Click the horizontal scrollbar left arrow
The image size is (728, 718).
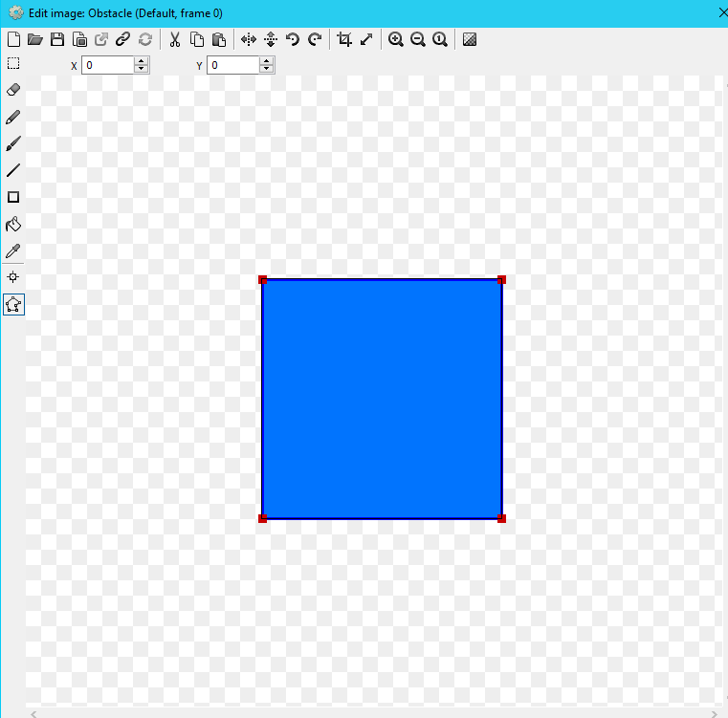pyautogui.click(x=33, y=714)
